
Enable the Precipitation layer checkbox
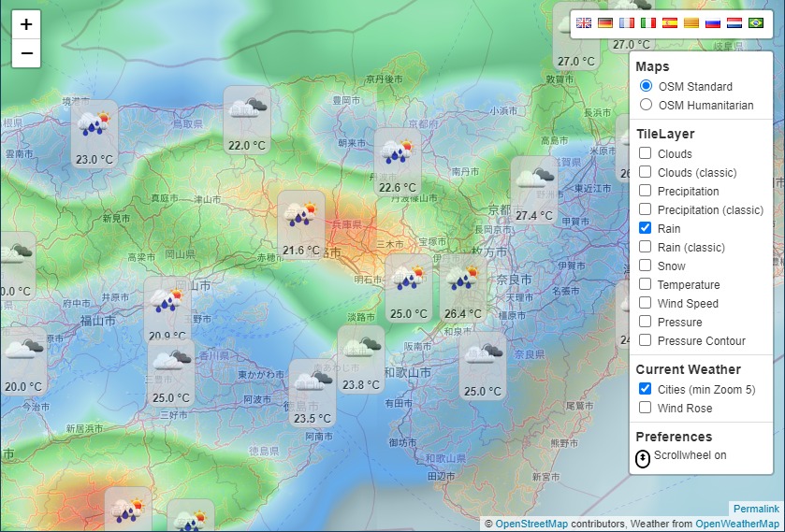coord(646,190)
